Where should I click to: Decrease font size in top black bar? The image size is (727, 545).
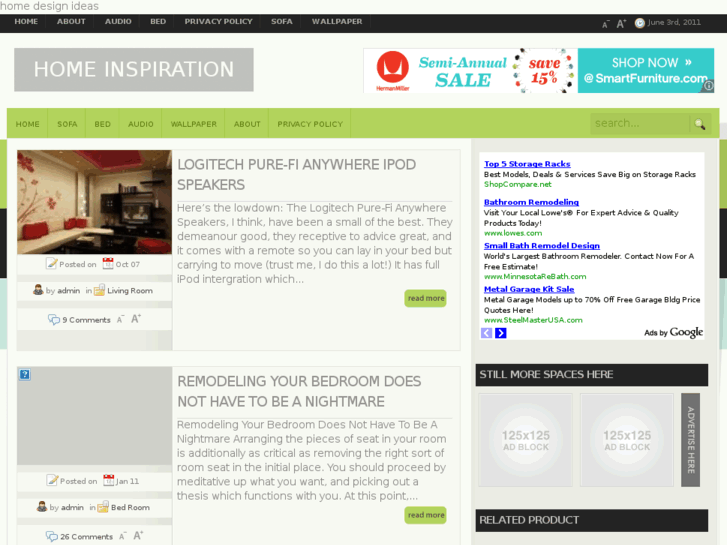point(605,25)
